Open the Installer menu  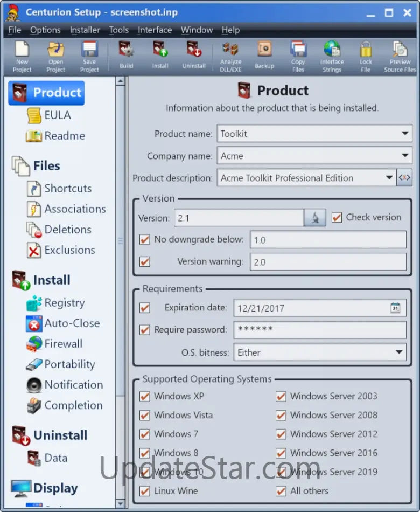coord(85,30)
